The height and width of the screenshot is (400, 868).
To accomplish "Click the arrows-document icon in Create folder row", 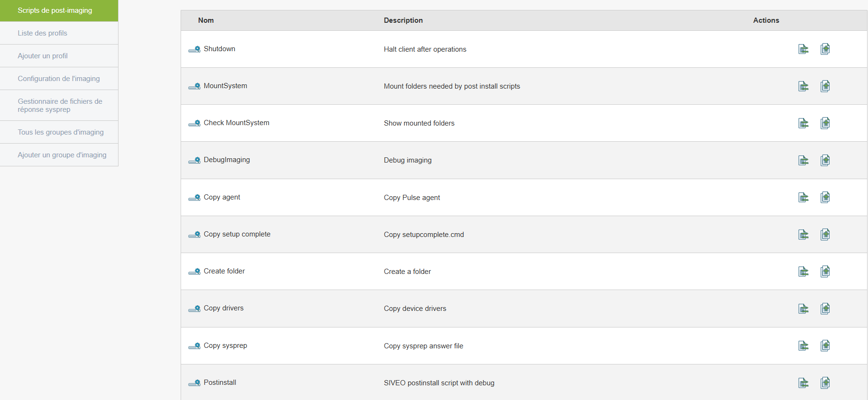I will [803, 272].
